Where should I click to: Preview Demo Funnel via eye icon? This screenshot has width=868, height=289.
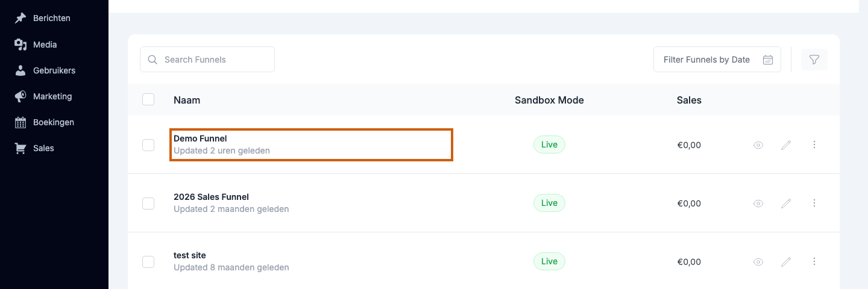[x=758, y=145]
